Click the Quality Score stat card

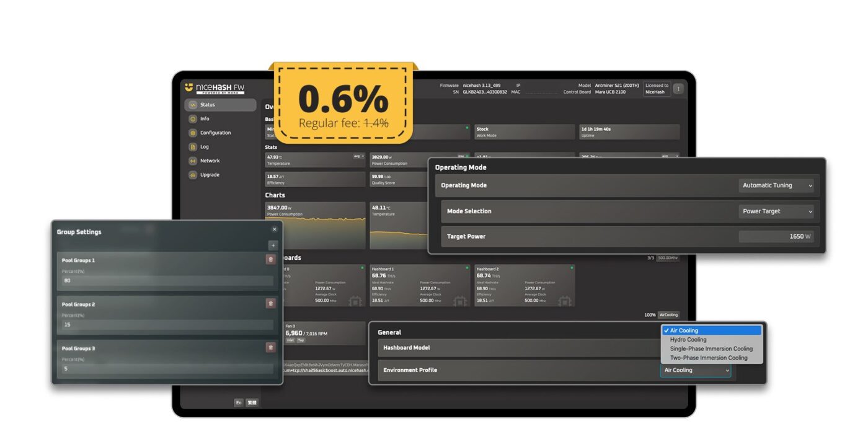pos(400,179)
